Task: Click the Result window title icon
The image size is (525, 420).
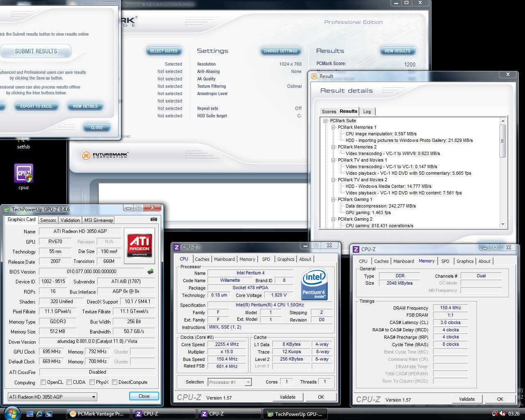Action: 314,76
